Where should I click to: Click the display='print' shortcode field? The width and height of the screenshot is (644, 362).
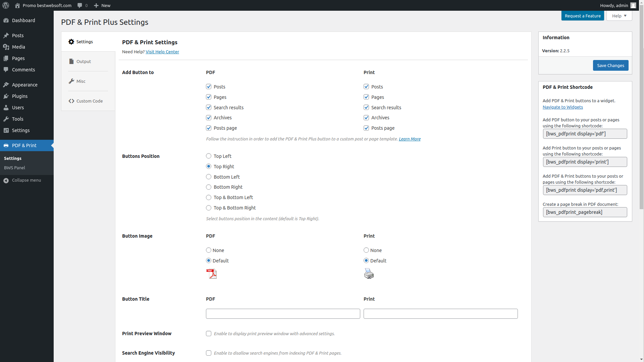coord(585,162)
